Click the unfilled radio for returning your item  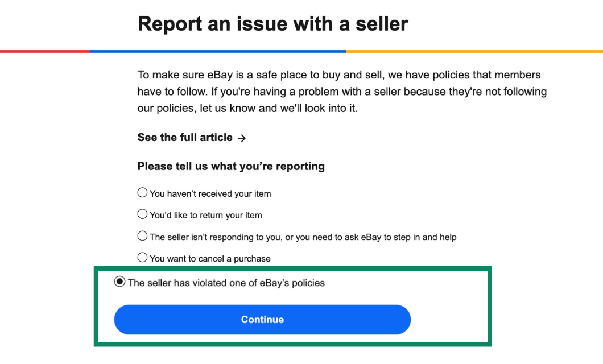point(142,214)
